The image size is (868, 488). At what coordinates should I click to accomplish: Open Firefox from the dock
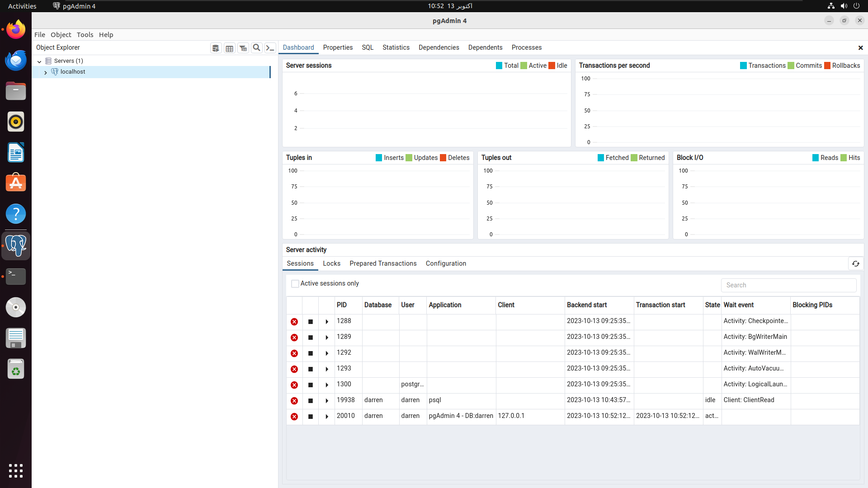(x=16, y=30)
